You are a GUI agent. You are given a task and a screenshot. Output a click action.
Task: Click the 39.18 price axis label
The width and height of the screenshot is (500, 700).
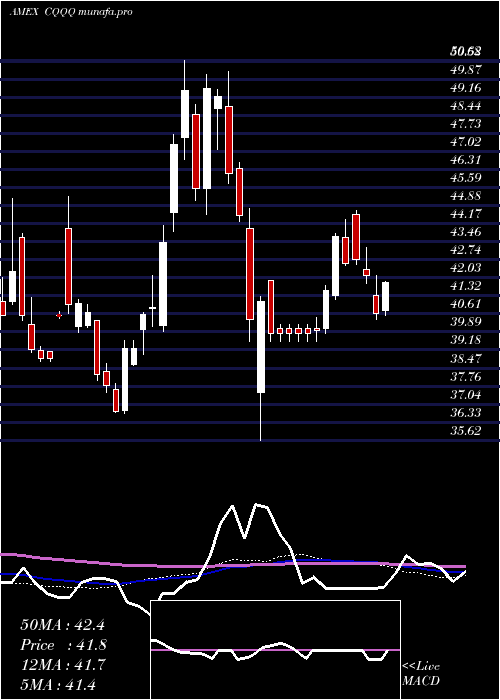466,340
